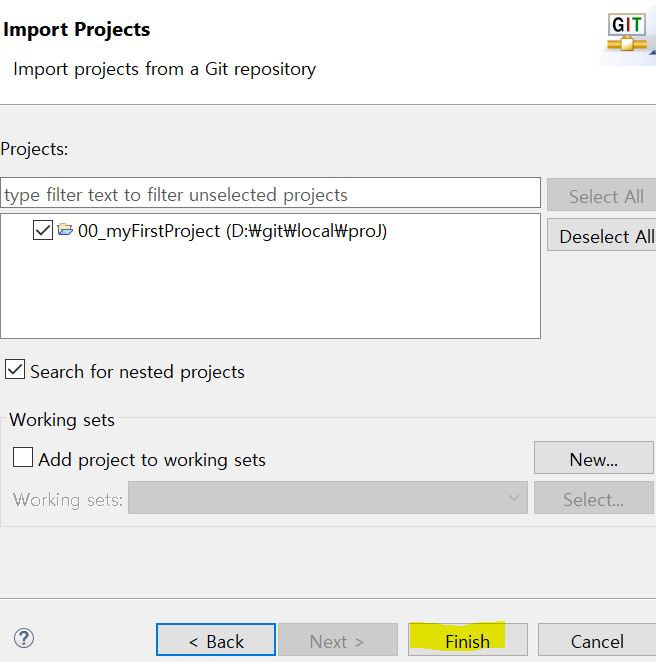Go back with the Back button
656x662 pixels.
click(216, 640)
